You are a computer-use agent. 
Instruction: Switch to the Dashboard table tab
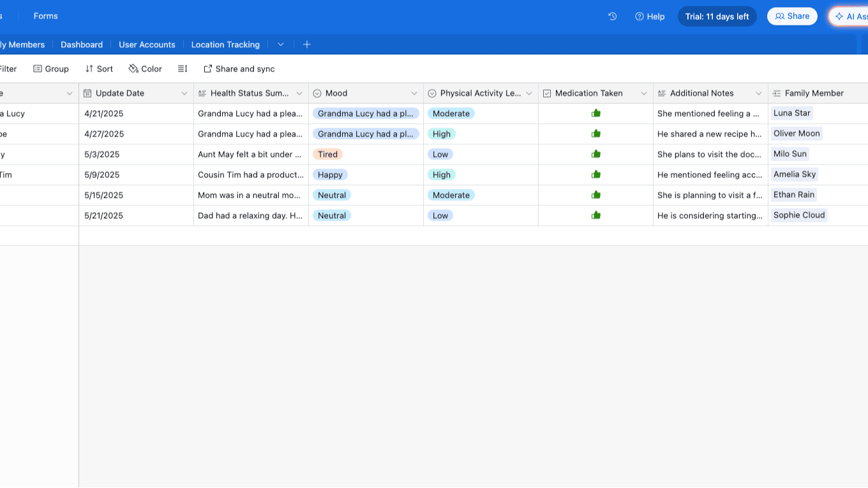click(x=82, y=45)
